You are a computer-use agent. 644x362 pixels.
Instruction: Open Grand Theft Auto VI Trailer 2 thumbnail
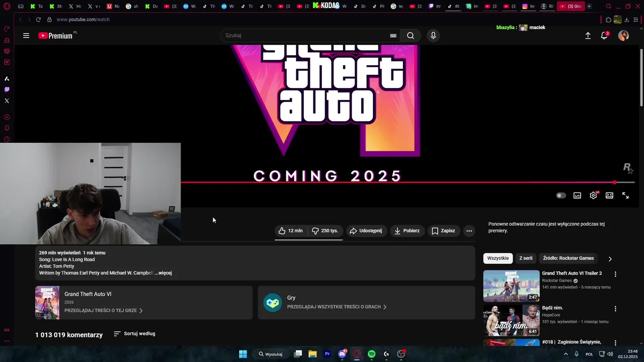511,286
